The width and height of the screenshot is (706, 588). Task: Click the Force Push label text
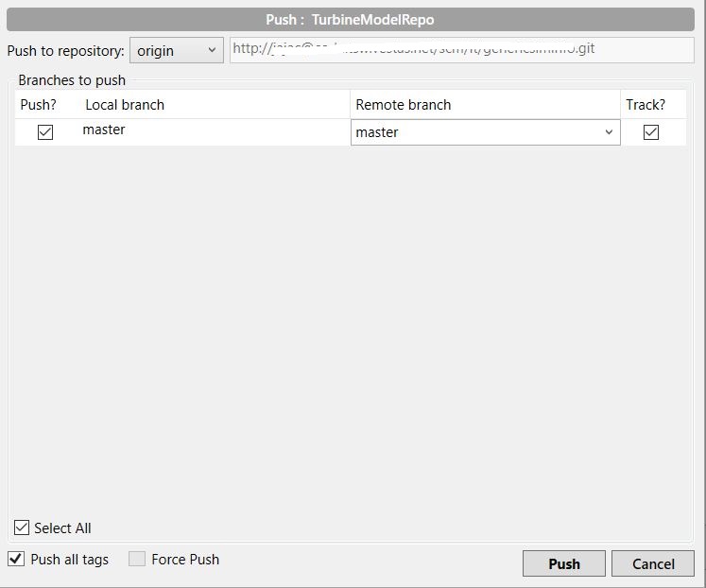click(x=185, y=559)
